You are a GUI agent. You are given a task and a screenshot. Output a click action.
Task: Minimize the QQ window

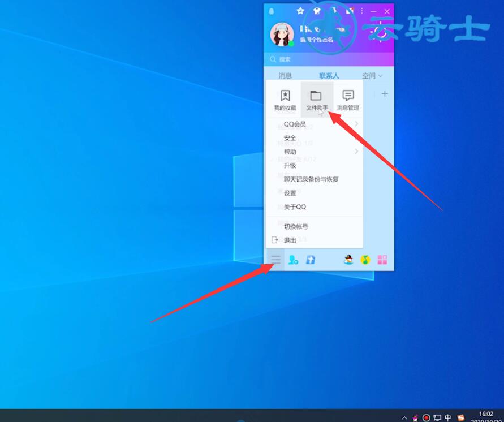click(373, 11)
